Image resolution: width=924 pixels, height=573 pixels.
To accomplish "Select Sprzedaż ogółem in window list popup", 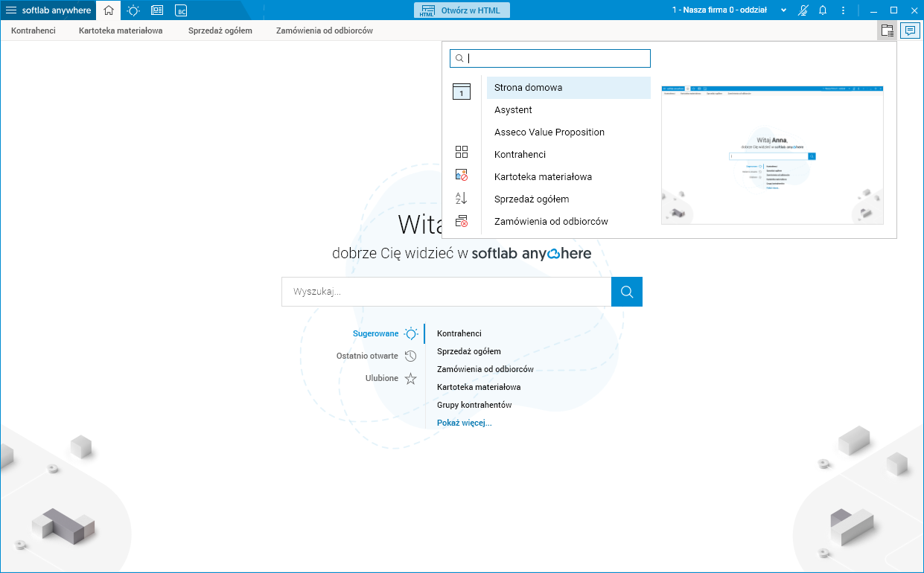I will [x=569, y=199].
